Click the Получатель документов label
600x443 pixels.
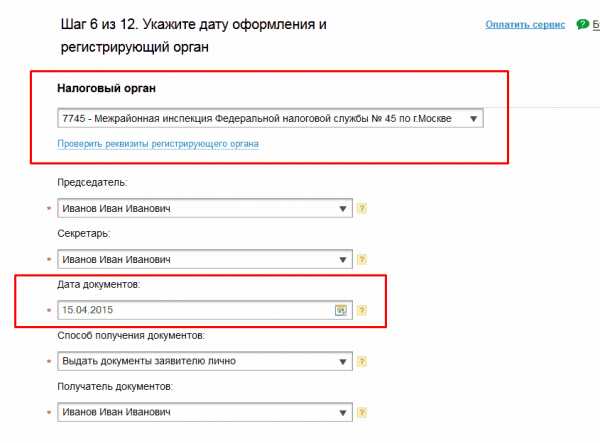tap(118, 386)
